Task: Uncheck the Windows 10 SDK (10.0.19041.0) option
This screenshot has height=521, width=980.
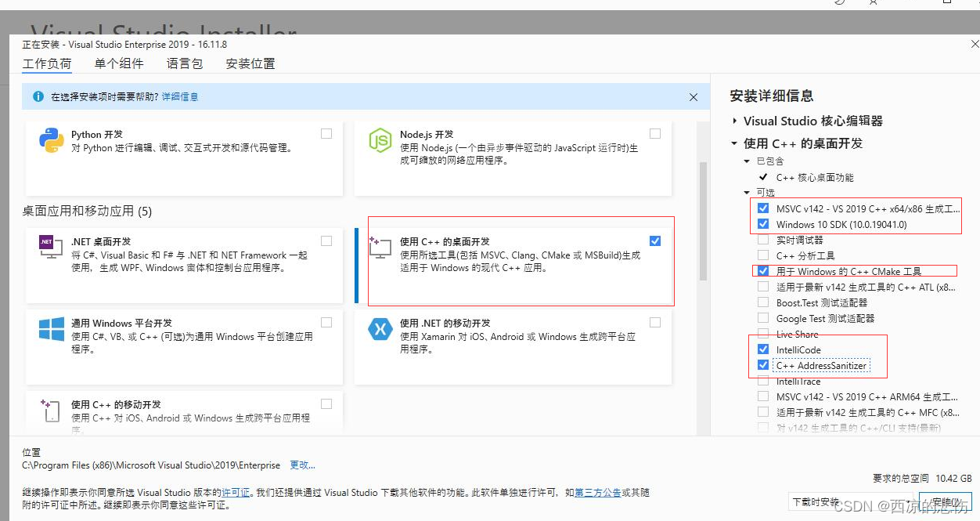Action: click(763, 224)
